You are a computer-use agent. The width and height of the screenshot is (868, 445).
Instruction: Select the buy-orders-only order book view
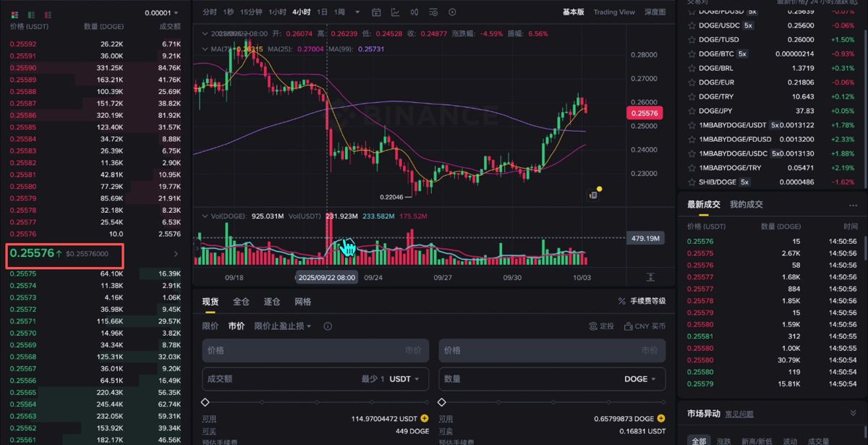[31, 14]
